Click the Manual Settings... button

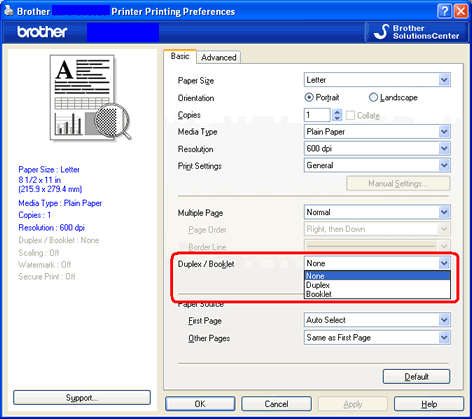[398, 184]
